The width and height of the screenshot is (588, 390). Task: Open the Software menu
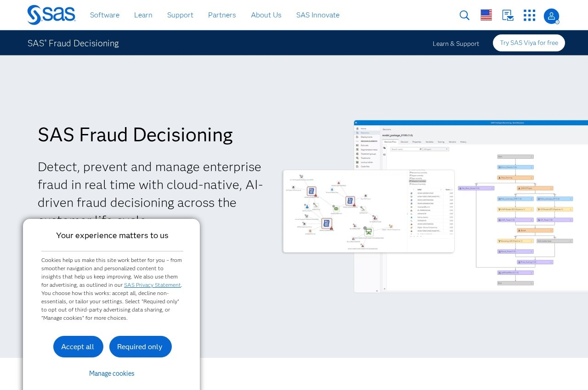[x=105, y=15]
